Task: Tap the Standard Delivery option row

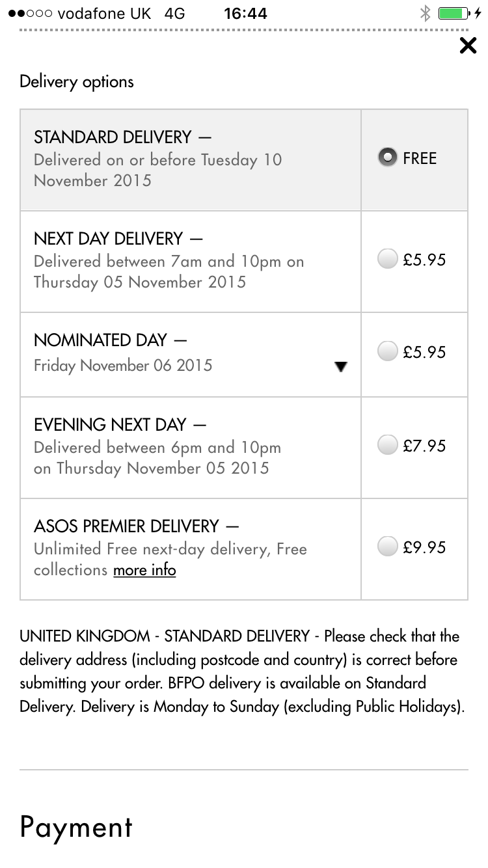Action: pyautogui.click(x=190, y=160)
